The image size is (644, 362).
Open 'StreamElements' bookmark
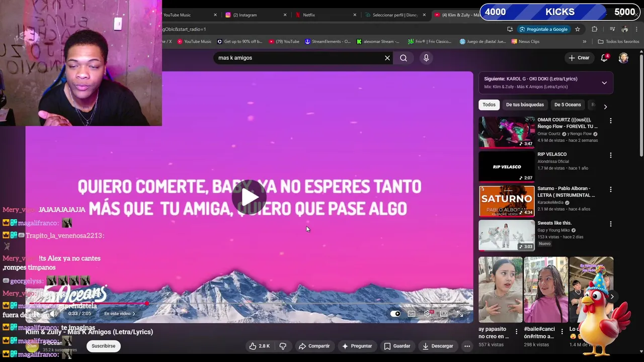coord(328,42)
